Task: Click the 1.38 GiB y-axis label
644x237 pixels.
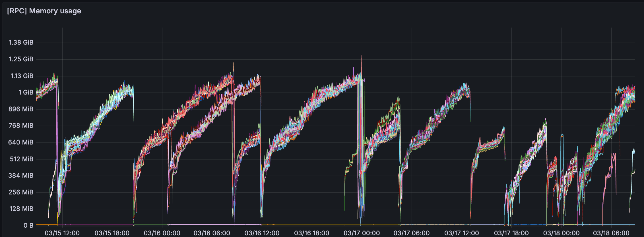Action: click(21, 43)
